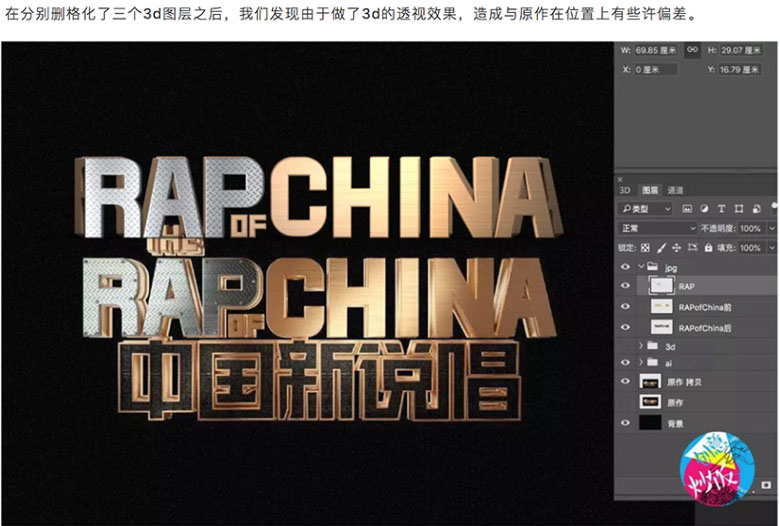Filter layers by pixel layer icon
Image resolution: width=780 pixels, height=526 pixels.
[687, 209]
